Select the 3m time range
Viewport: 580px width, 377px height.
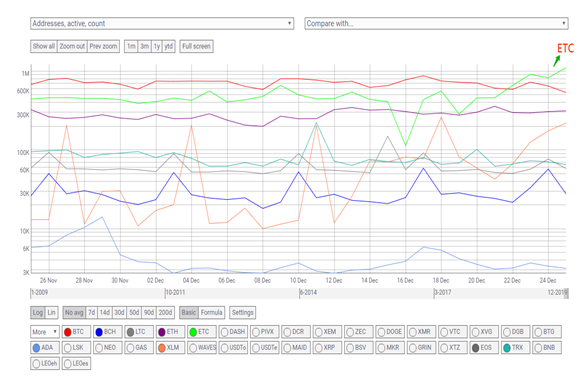[x=144, y=47]
